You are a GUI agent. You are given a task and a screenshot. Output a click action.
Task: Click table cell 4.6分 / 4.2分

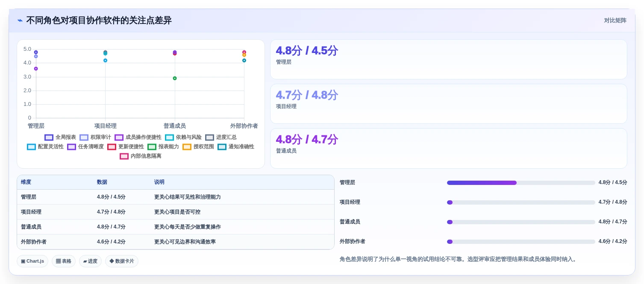pyautogui.click(x=111, y=242)
